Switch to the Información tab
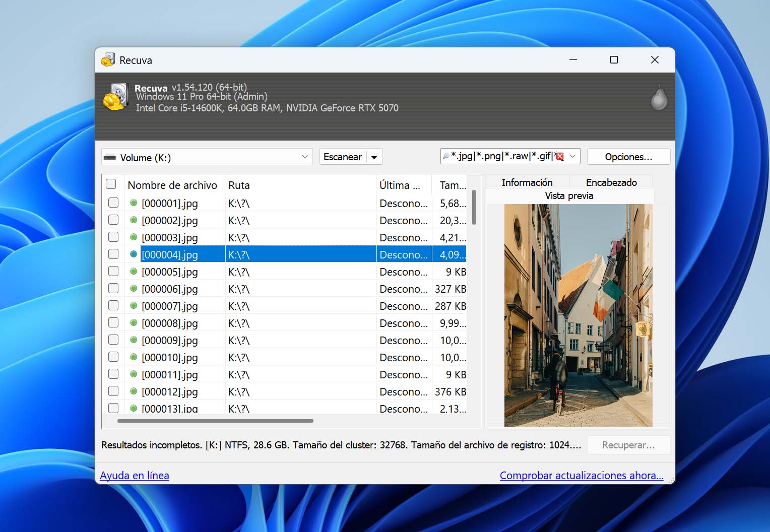Screen dimensions: 770x532 (x=527, y=182)
